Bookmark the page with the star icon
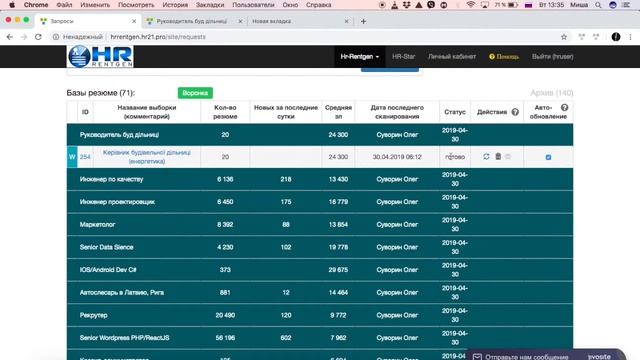This screenshot has width=640, height=360. coord(564,37)
